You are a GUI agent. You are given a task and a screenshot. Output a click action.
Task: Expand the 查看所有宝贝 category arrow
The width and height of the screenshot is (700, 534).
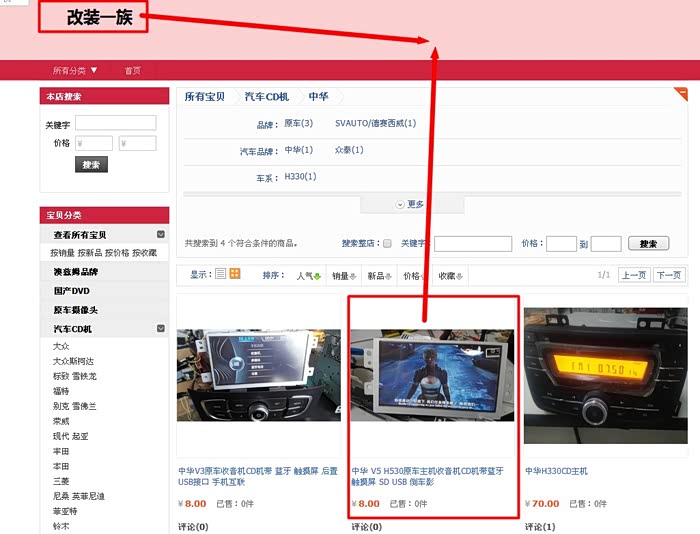160,235
